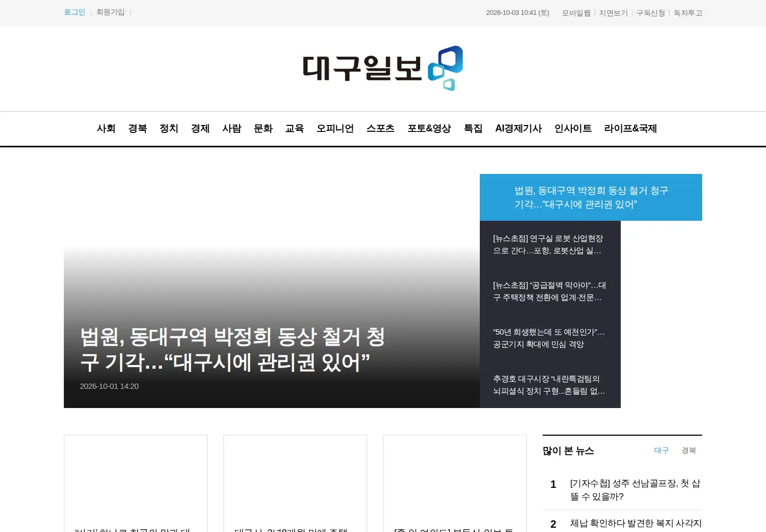Select 지면보기 in the top bar
The width and height of the screenshot is (766, 532).
click(x=613, y=13)
